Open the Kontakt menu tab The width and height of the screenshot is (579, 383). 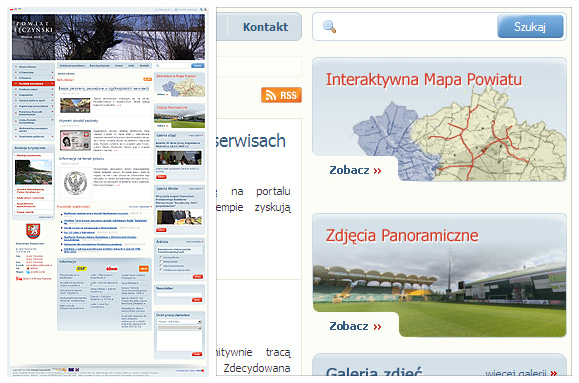click(x=265, y=27)
